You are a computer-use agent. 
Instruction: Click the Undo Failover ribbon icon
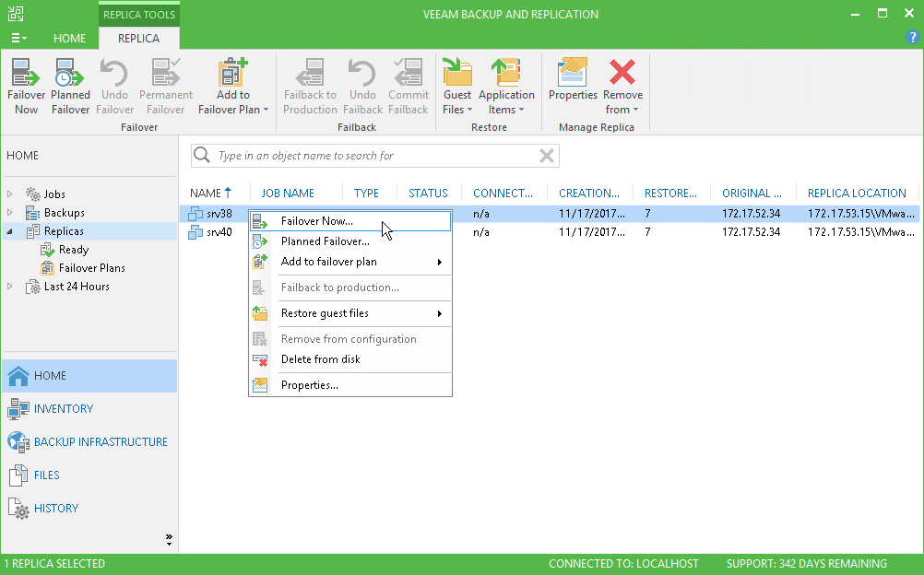coord(114,72)
